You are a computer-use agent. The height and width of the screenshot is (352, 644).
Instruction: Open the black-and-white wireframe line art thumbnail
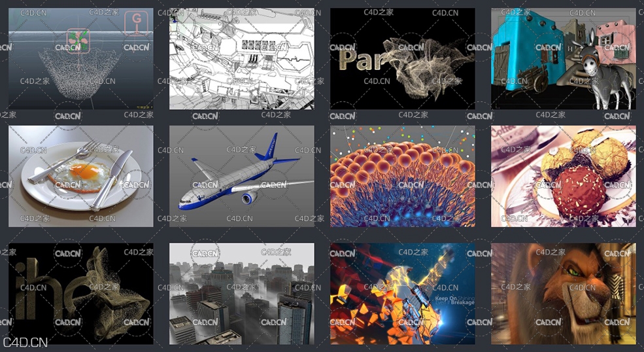(241, 59)
